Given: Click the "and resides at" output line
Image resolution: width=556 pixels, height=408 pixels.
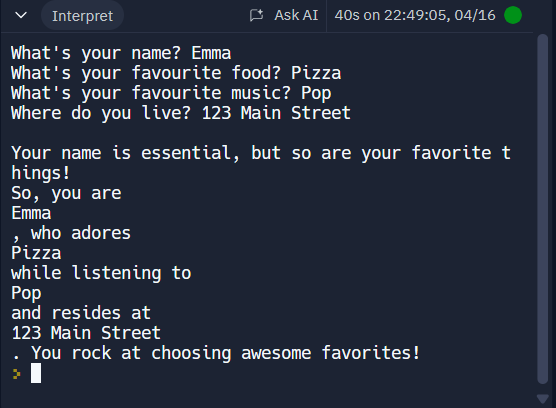Looking at the screenshot, I should pyautogui.click(x=81, y=313).
